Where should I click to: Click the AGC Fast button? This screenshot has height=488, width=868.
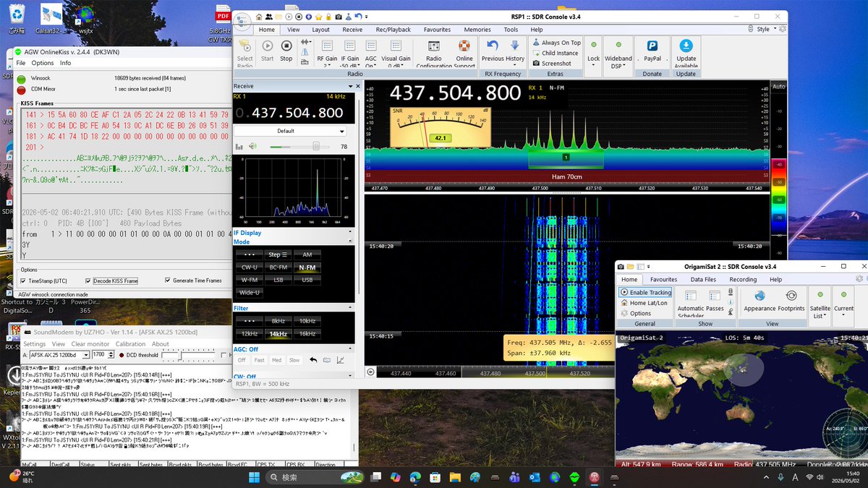click(x=260, y=359)
